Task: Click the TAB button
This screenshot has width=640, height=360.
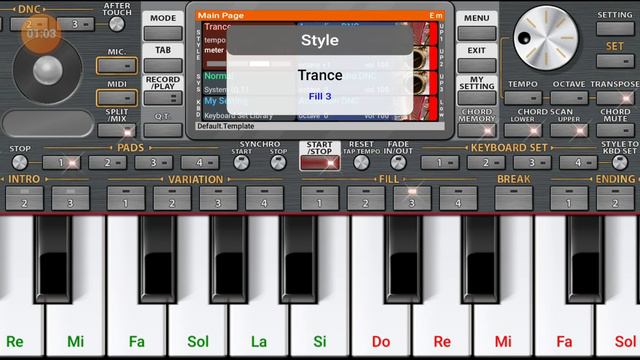Action: coord(163,65)
